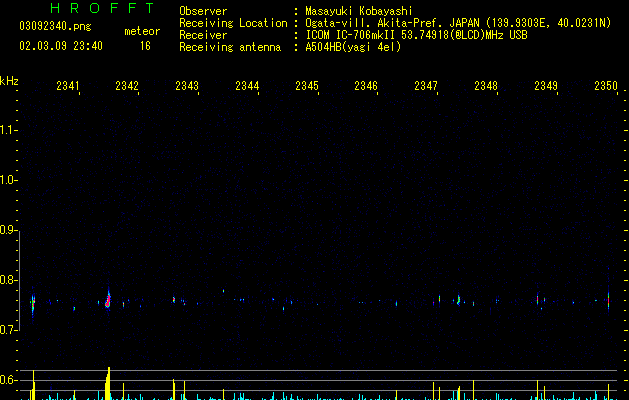Click the meteor echo at the spectrogram's left edge
This screenshot has height=400, width=629.
click(x=33, y=303)
